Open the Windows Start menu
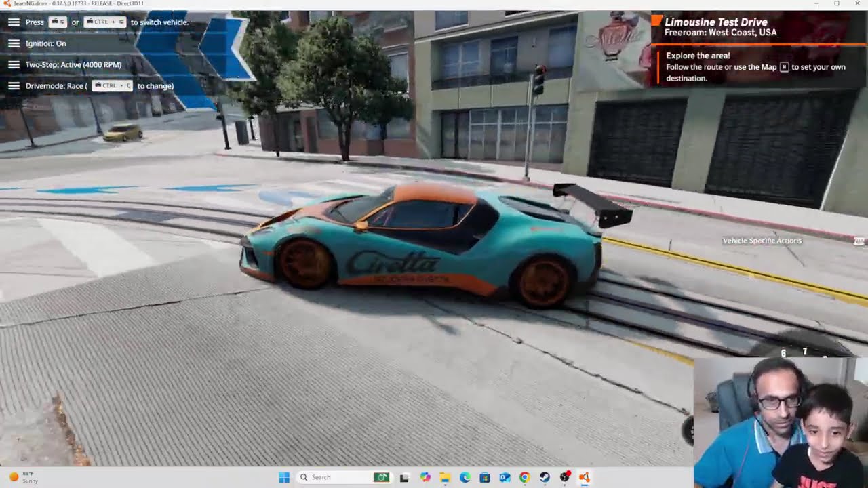The image size is (868, 488). coord(284,477)
